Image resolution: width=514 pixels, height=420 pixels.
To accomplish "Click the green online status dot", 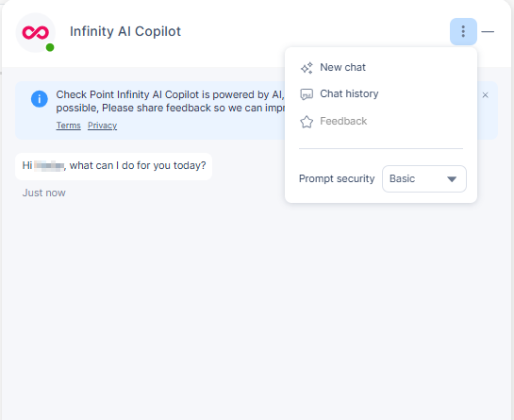I will (50, 47).
